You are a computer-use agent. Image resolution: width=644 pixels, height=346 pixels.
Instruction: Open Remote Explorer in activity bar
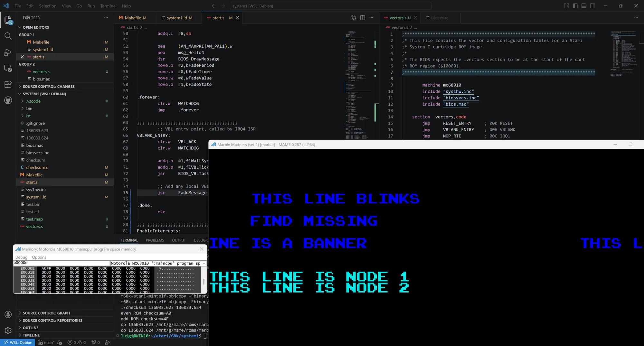(x=8, y=68)
